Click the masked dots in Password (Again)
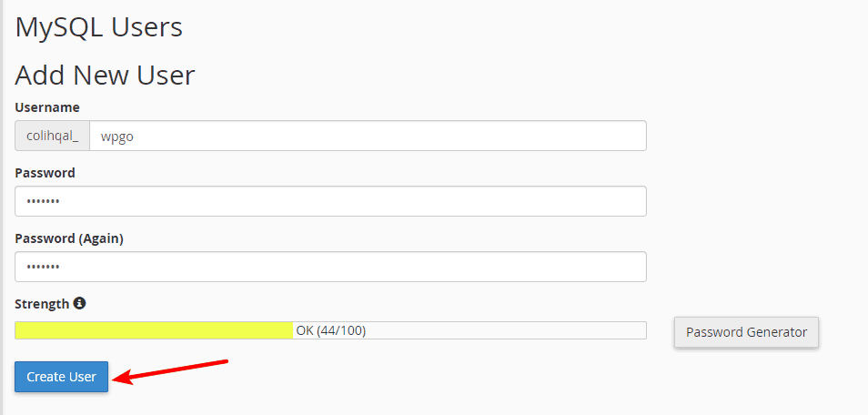 [43, 267]
